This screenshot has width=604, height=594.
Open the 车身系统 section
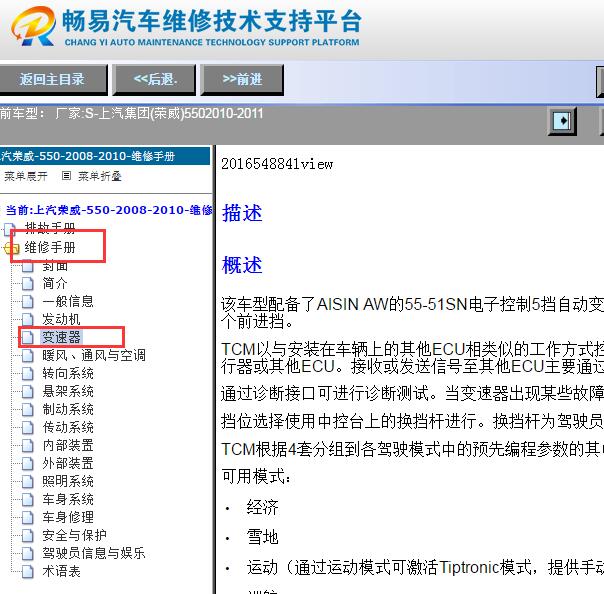68,499
